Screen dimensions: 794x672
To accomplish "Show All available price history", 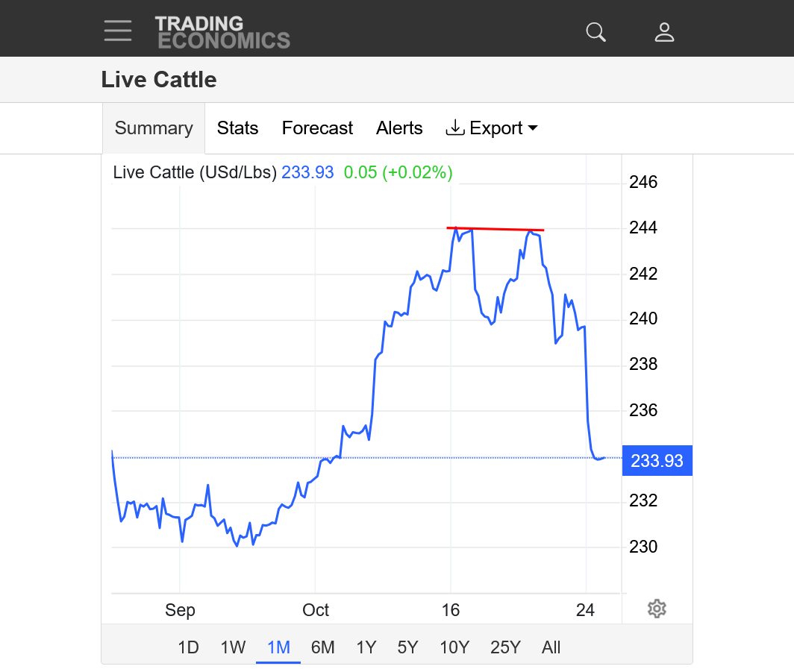I will coord(551,647).
